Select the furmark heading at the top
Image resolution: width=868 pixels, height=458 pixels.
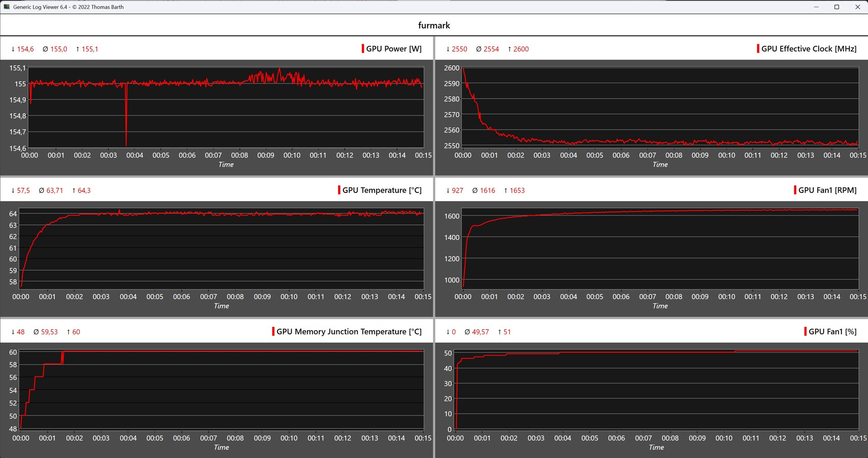point(434,25)
